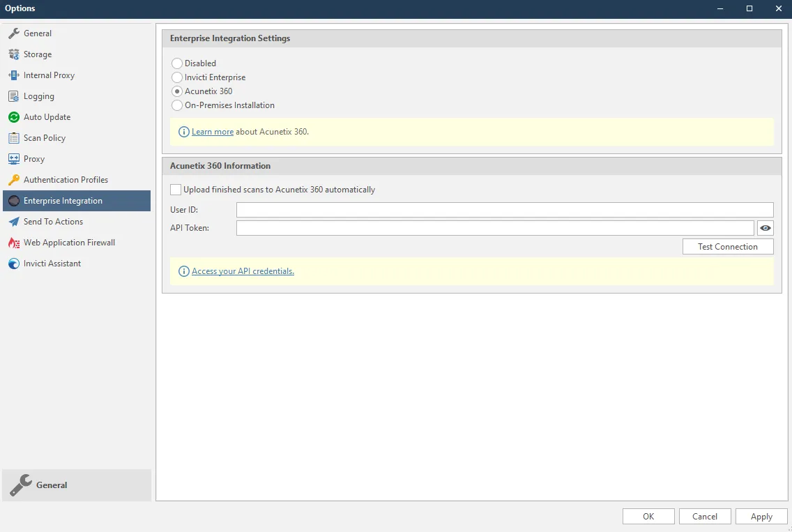The image size is (792, 532).
Task: Click info icon beside Learn more
Action: 184,132
